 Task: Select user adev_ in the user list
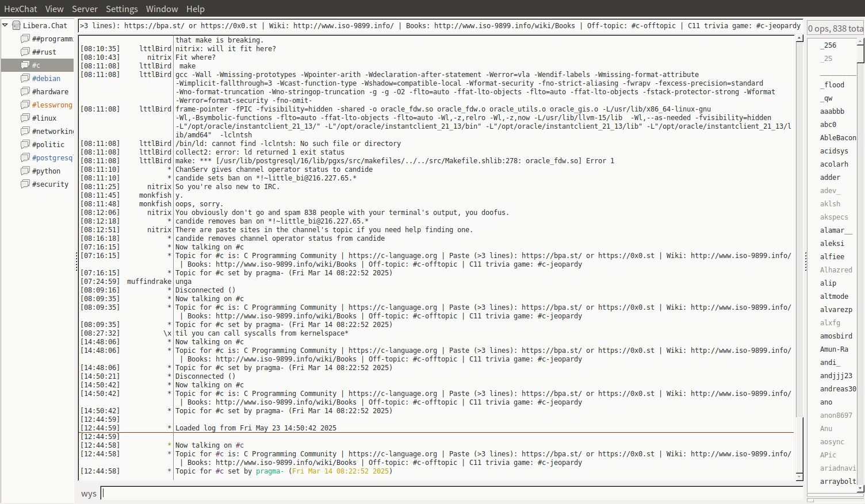830,190
